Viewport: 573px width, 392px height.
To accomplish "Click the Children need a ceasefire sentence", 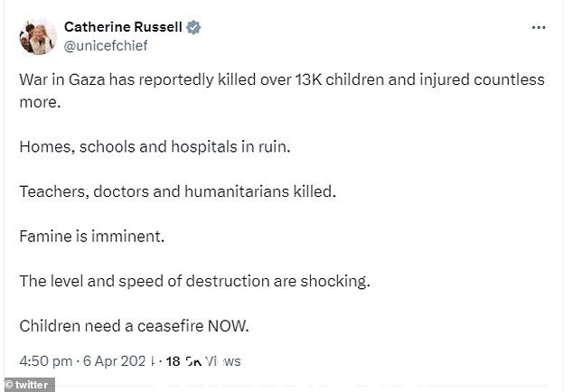I will (134, 326).
